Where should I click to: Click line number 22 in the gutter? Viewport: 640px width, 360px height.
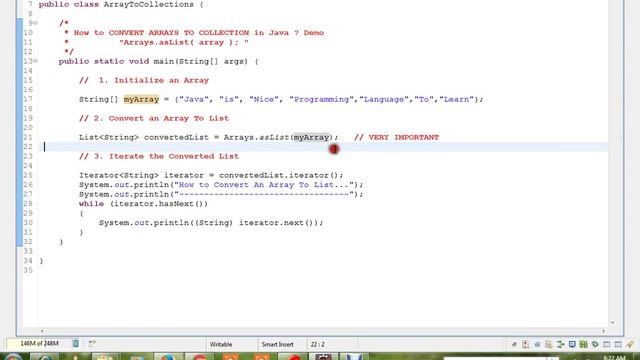pyautogui.click(x=28, y=147)
